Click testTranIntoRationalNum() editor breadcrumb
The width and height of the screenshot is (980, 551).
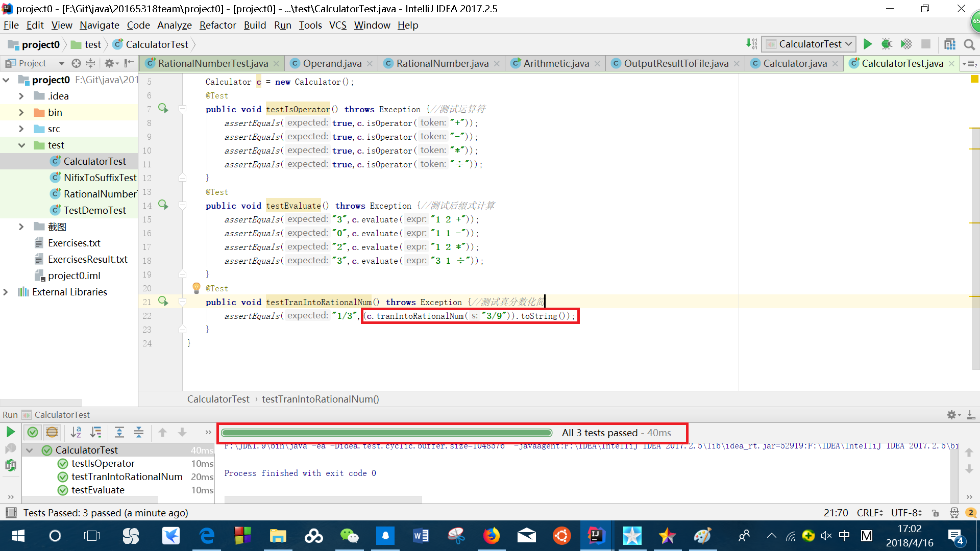point(320,399)
